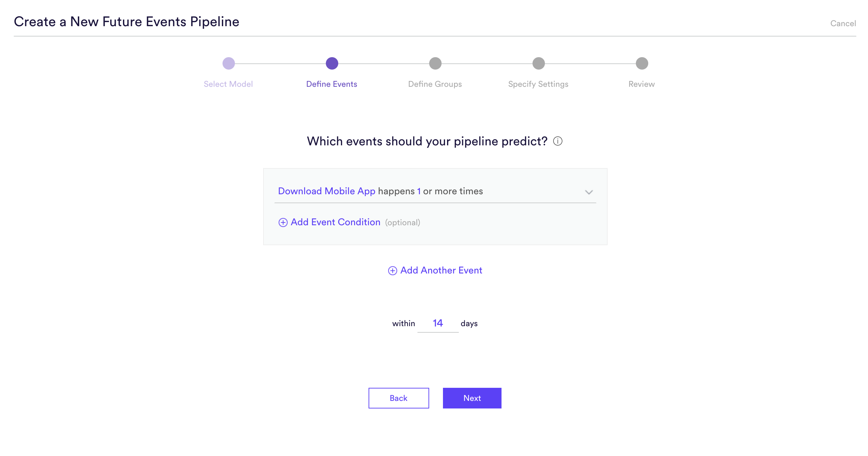This screenshot has width=868, height=456.
Task: Click the Add Another Event link
Action: click(435, 270)
